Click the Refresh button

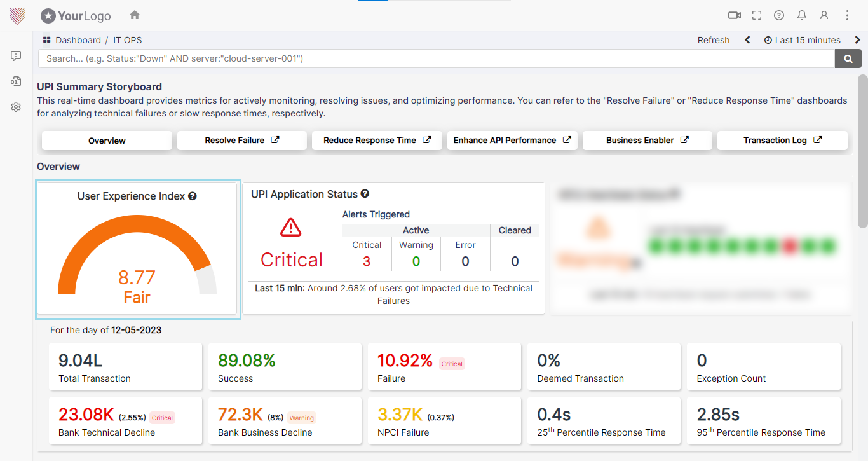click(713, 40)
